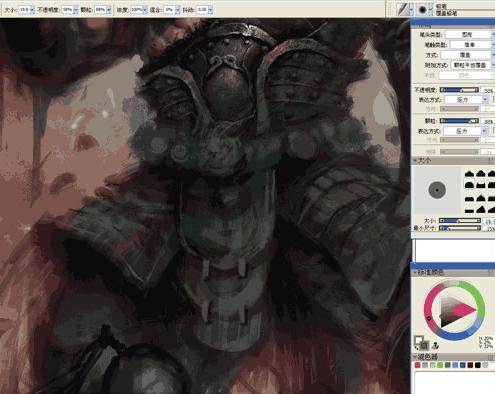Image resolution: width=495 pixels, height=394 pixels.
Task: Adjust the 最小尺寸 minimum size slider
Action: click(460, 228)
